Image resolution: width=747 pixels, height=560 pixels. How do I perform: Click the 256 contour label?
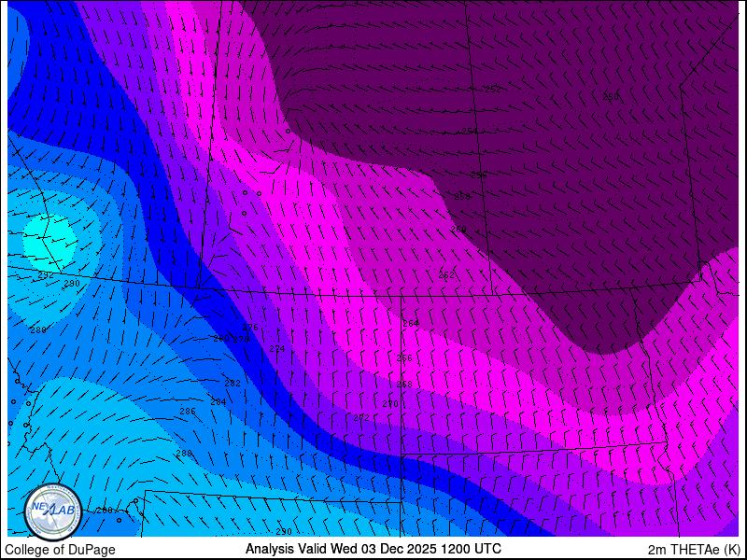(479, 175)
